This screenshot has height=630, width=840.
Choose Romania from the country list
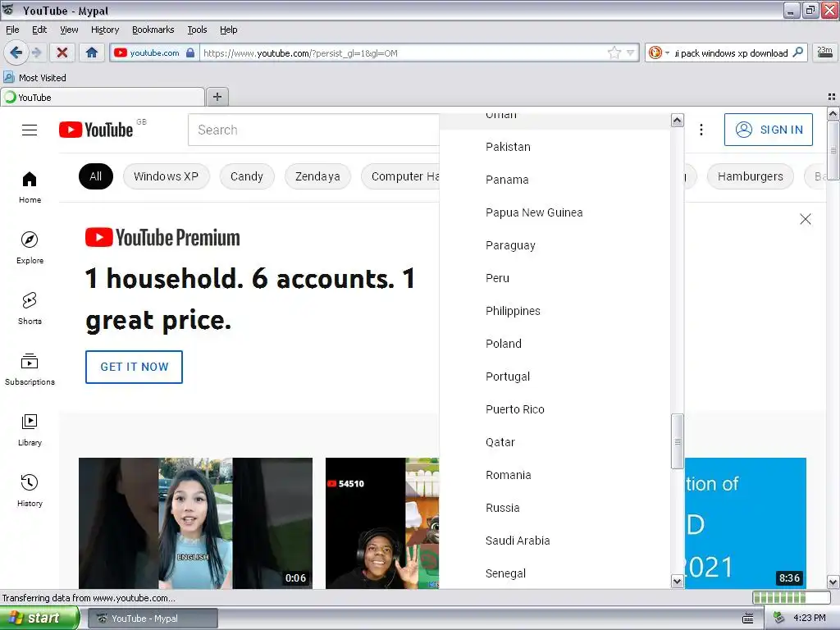[555, 475]
